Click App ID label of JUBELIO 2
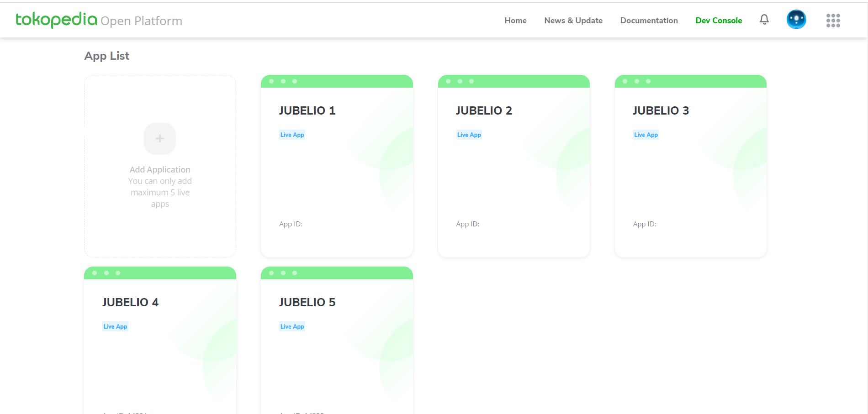This screenshot has height=414, width=868. pos(468,224)
